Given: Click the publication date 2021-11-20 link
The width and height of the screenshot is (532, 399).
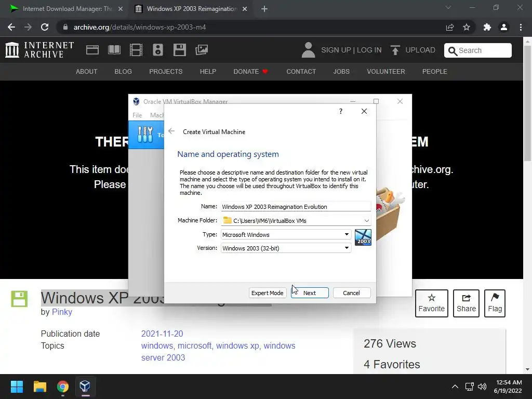Looking at the screenshot, I should pos(162,334).
